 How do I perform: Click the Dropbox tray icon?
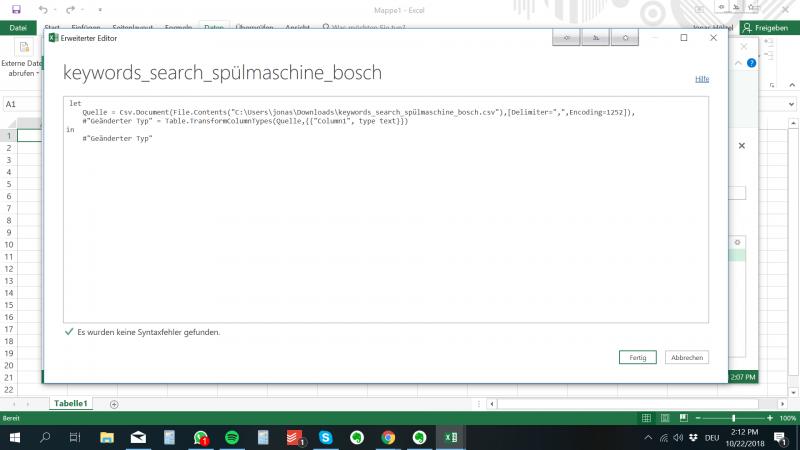coord(693,437)
